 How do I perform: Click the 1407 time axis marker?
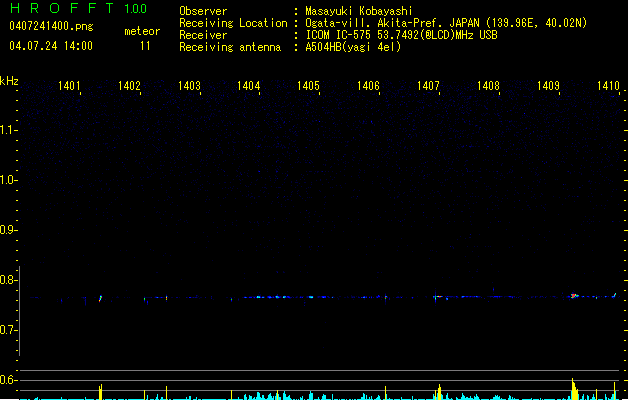tap(428, 86)
